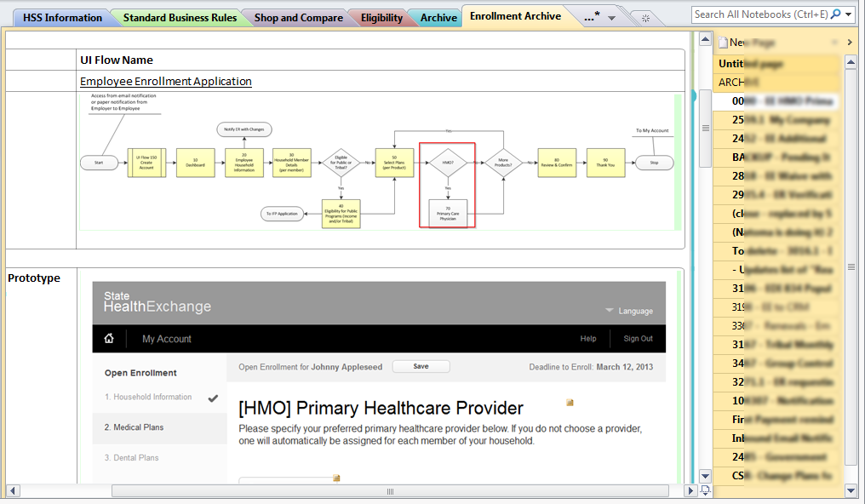Open the page starting with BA
This screenshot has height=504, width=865.
(776, 157)
